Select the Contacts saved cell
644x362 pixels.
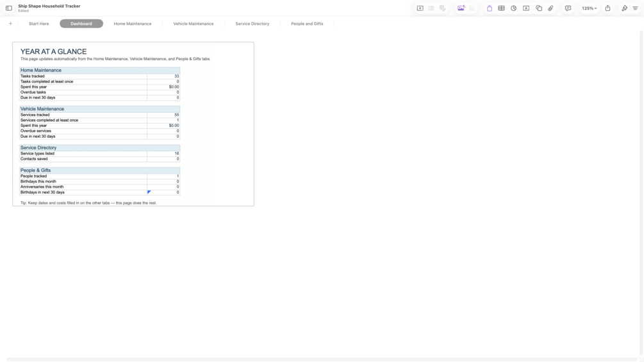pos(83,159)
